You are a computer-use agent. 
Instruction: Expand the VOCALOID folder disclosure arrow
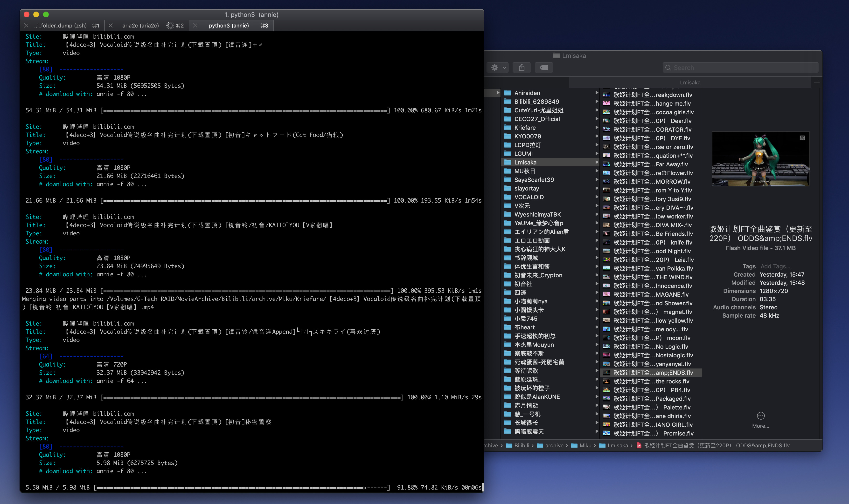click(597, 197)
